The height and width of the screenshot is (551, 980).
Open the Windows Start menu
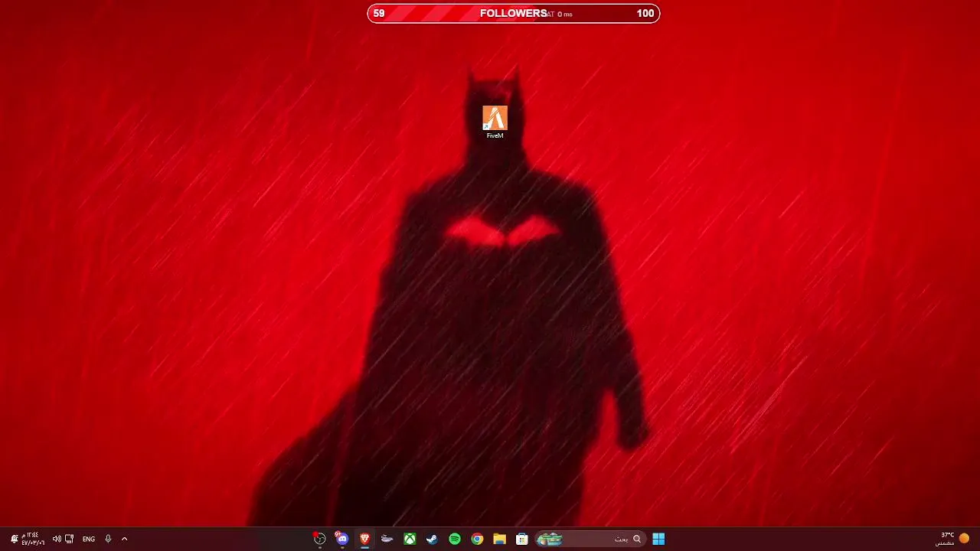[x=658, y=539]
